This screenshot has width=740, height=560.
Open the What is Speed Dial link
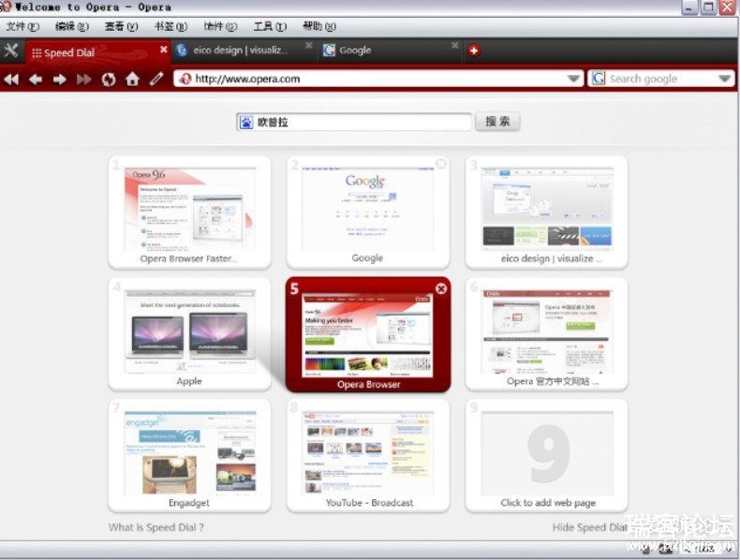[x=156, y=527]
